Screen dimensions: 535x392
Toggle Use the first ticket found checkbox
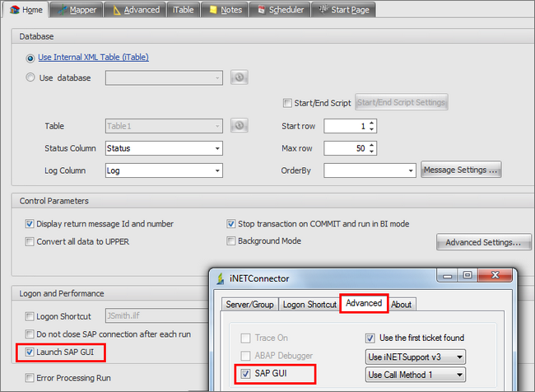coord(370,338)
